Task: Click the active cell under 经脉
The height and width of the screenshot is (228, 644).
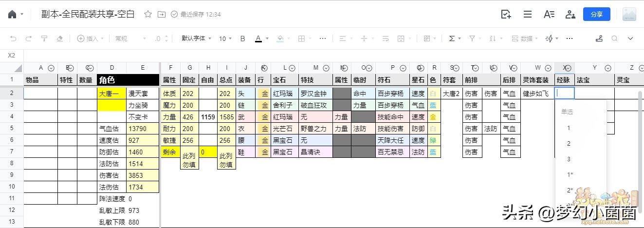Action: click(565, 93)
